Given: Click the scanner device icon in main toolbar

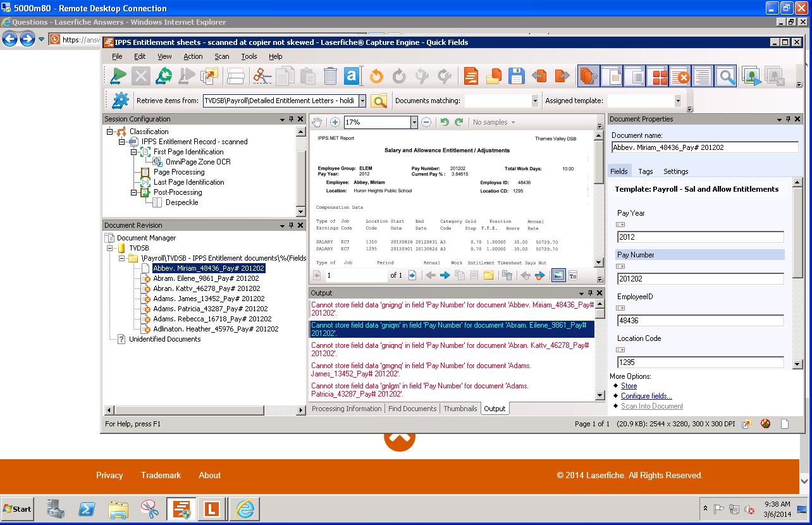Looking at the screenshot, I should click(x=236, y=77).
